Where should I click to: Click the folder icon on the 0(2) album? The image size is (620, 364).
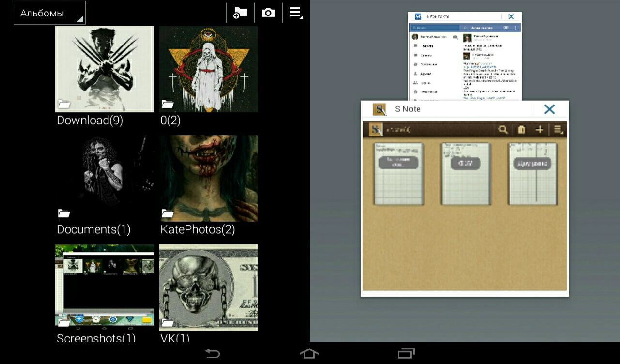click(x=168, y=104)
